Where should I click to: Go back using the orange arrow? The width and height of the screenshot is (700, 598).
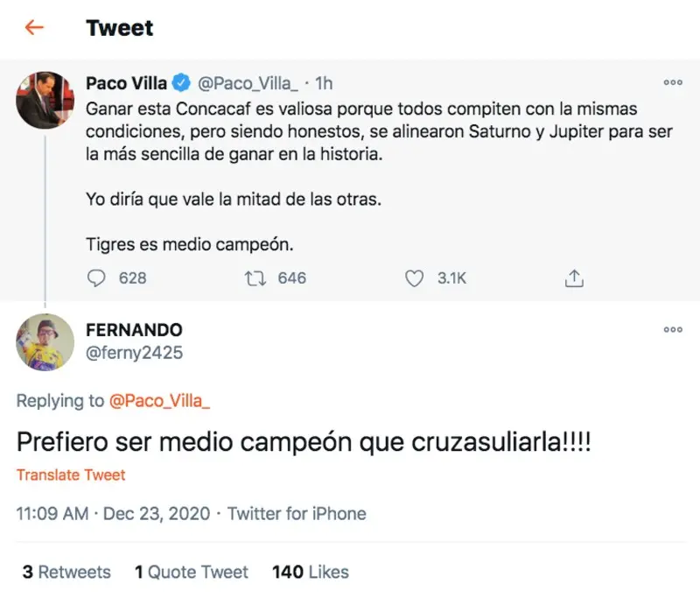(x=34, y=28)
